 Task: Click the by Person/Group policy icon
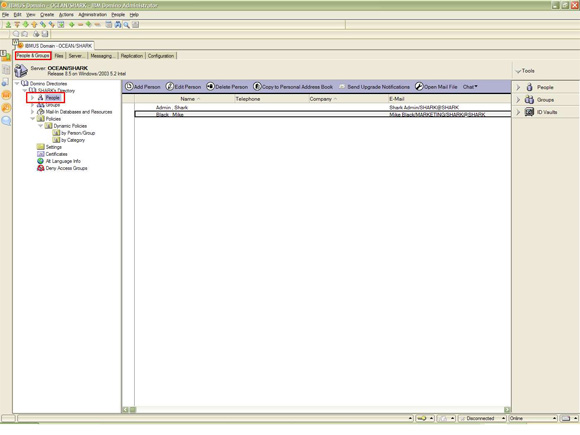tap(56, 133)
